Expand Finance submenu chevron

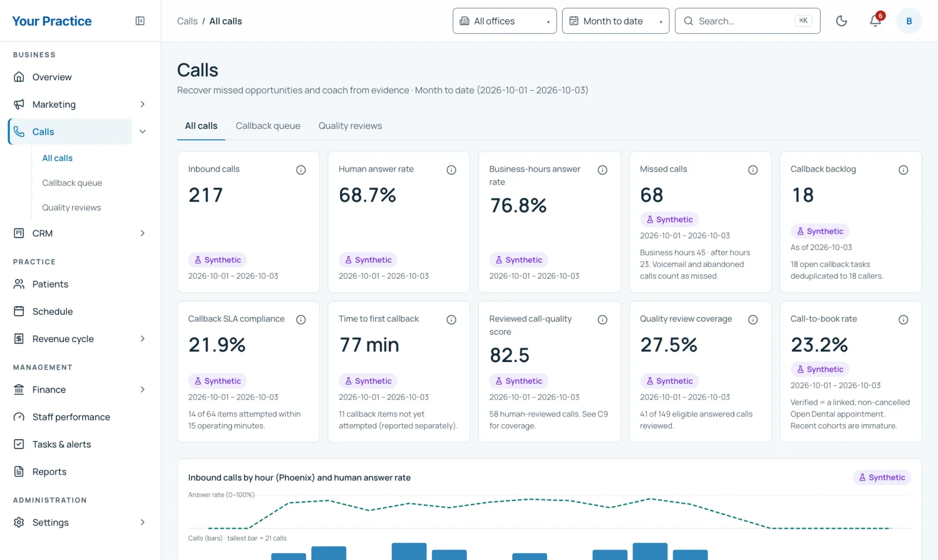click(142, 390)
